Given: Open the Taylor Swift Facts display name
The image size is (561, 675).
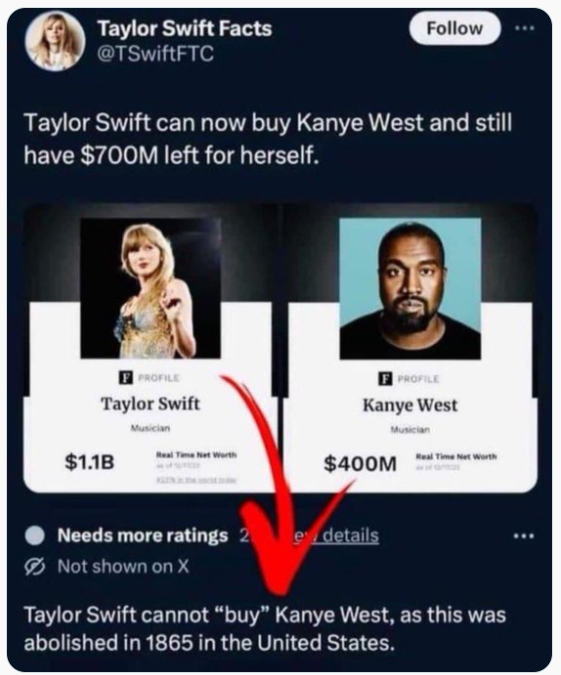Looking at the screenshot, I should pyautogui.click(x=185, y=29).
